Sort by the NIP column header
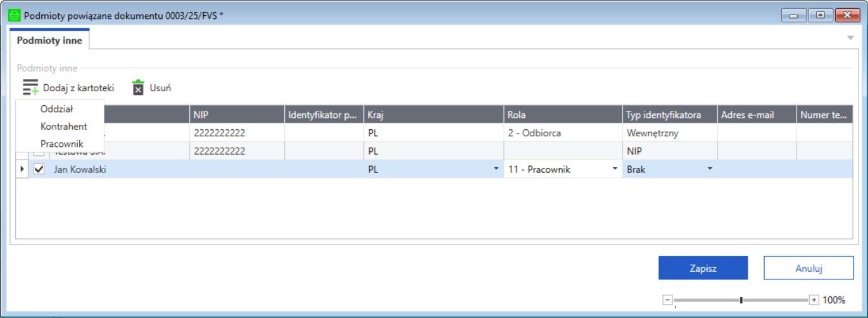868x318 pixels. tap(237, 115)
